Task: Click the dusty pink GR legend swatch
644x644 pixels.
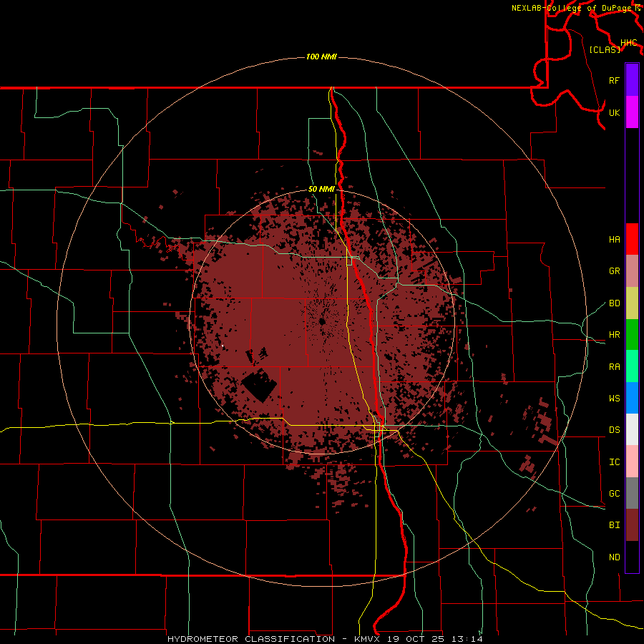Action: tap(632, 270)
